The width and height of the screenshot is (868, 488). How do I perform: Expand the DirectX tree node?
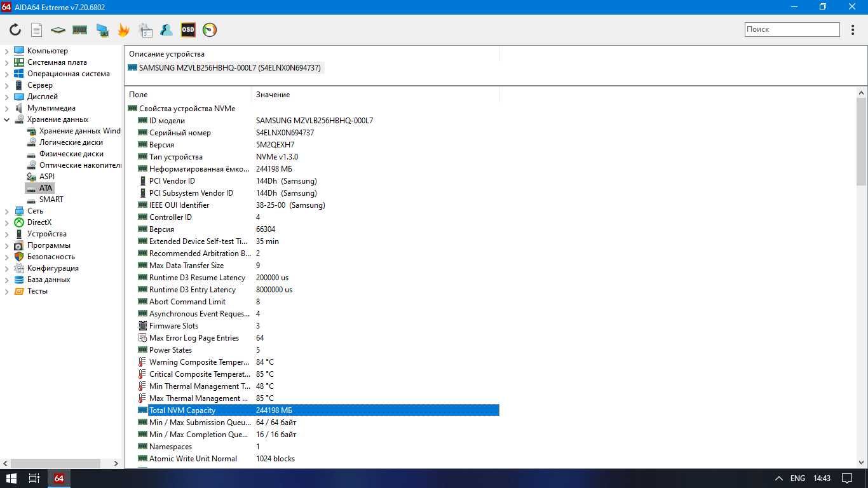point(7,222)
